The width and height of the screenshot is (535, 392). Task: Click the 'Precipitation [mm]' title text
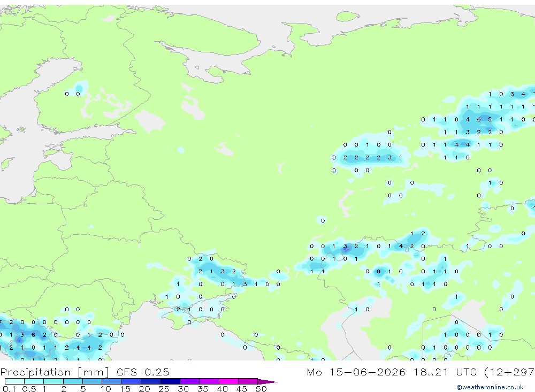tap(55, 372)
